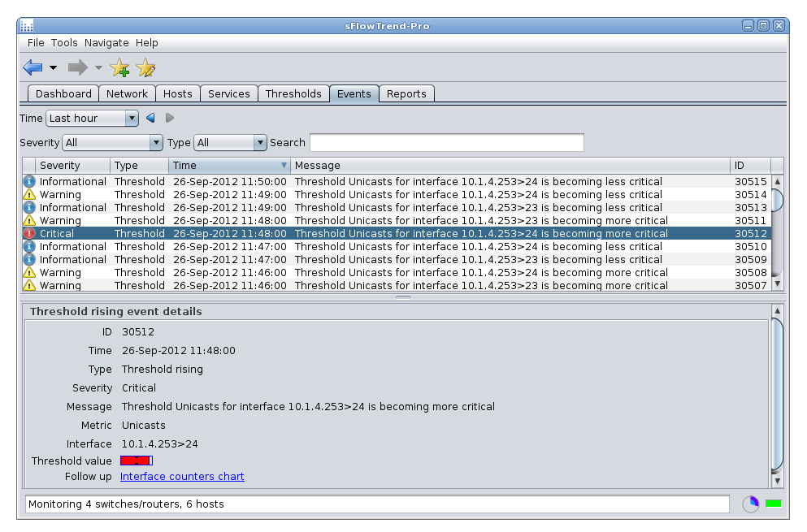
Task: Click in the Search text field
Action: click(x=446, y=143)
